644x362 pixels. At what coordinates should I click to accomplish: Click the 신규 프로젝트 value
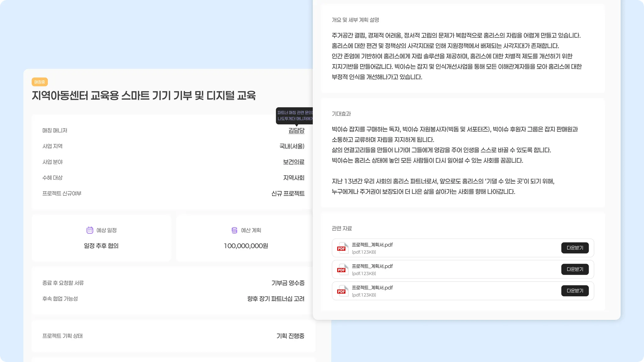tap(288, 194)
